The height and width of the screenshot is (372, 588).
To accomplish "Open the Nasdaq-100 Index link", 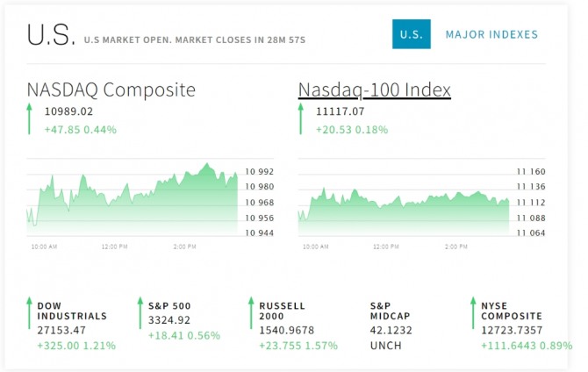I will click(x=375, y=89).
